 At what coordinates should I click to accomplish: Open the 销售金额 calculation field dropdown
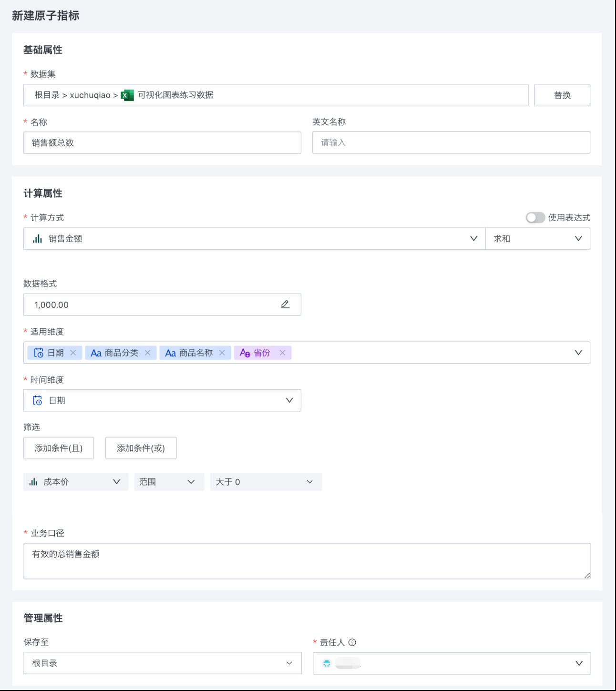point(254,239)
